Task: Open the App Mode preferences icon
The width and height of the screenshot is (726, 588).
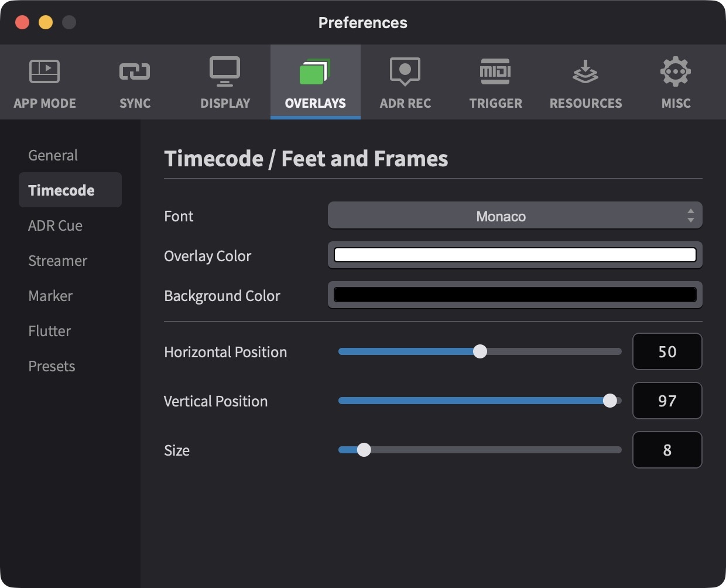Action: (x=44, y=71)
